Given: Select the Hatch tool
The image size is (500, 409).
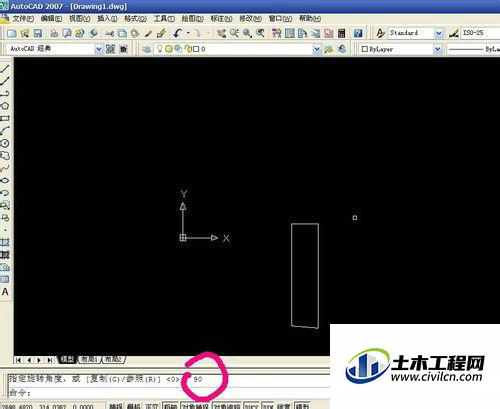Looking at the screenshot, I should (x=5, y=242).
